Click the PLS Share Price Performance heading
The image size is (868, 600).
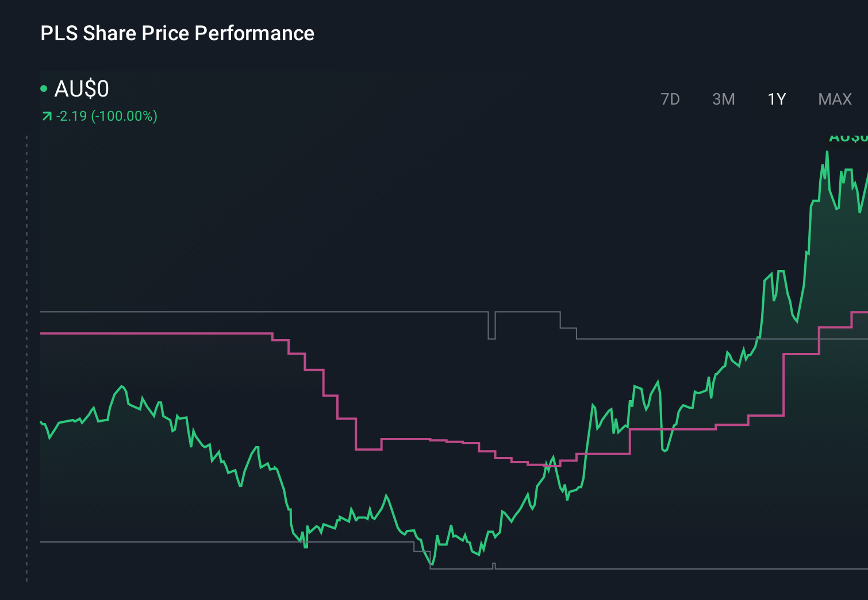177,33
